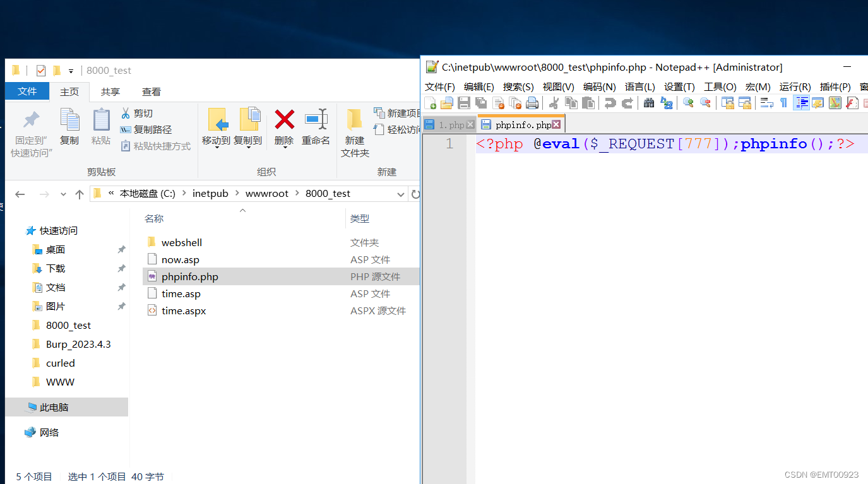Open recent locations dropdown beside nav arrows
The width and height of the screenshot is (868, 484).
pyautogui.click(x=63, y=194)
